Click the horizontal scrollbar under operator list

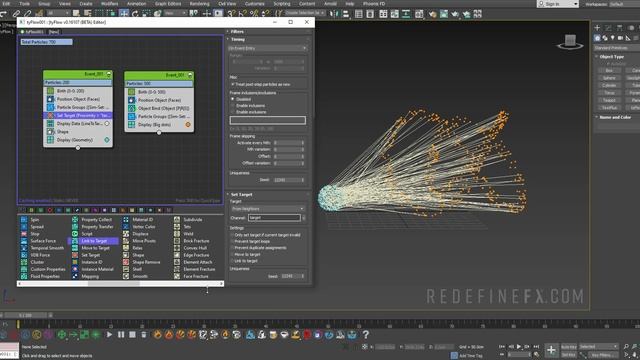120,283
